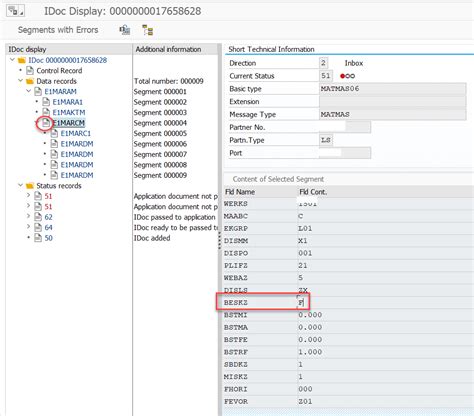Click the Status records folder icon
Screen dimensions: 474x416
click(30, 186)
